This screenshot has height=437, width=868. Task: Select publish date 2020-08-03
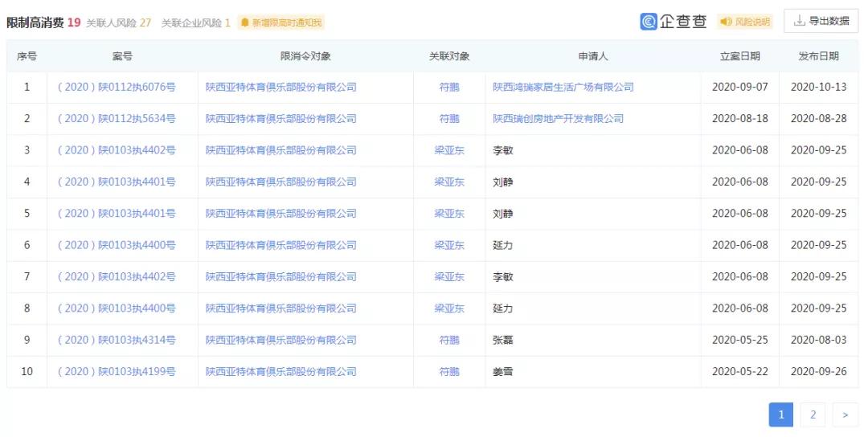(x=819, y=340)
